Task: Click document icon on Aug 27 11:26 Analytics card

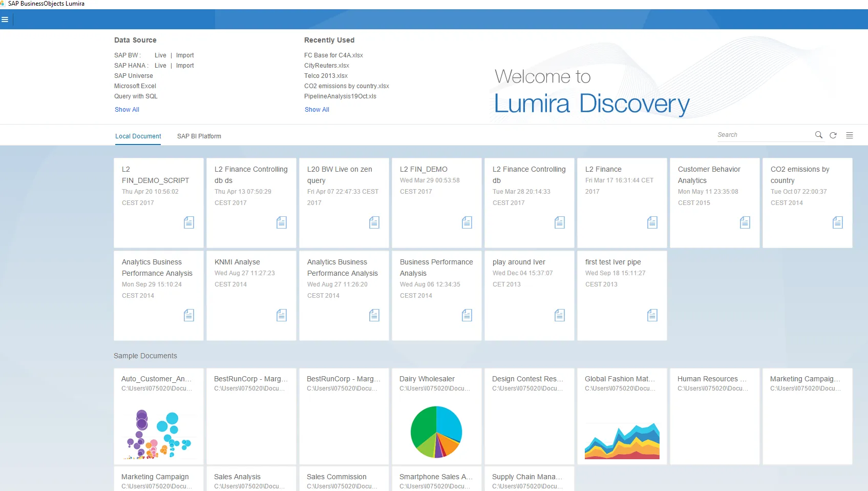Action: coord(374,315)
